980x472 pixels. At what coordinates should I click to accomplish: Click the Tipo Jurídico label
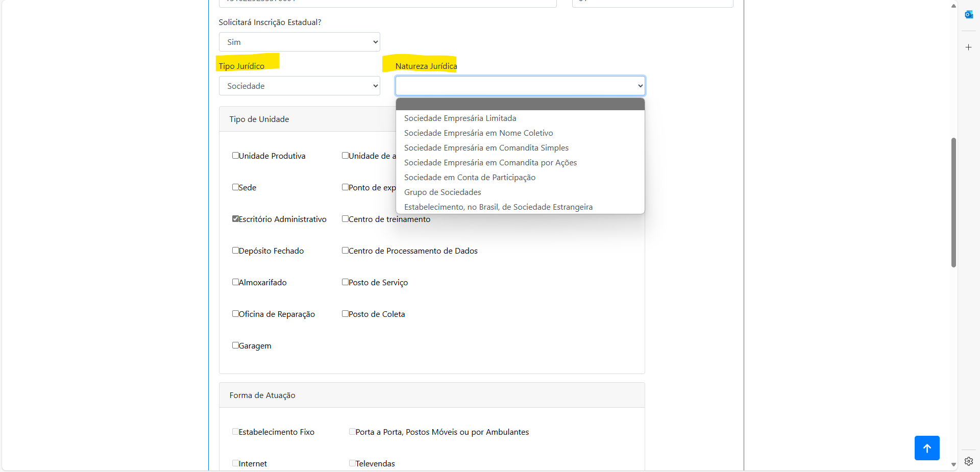point(241,66)
